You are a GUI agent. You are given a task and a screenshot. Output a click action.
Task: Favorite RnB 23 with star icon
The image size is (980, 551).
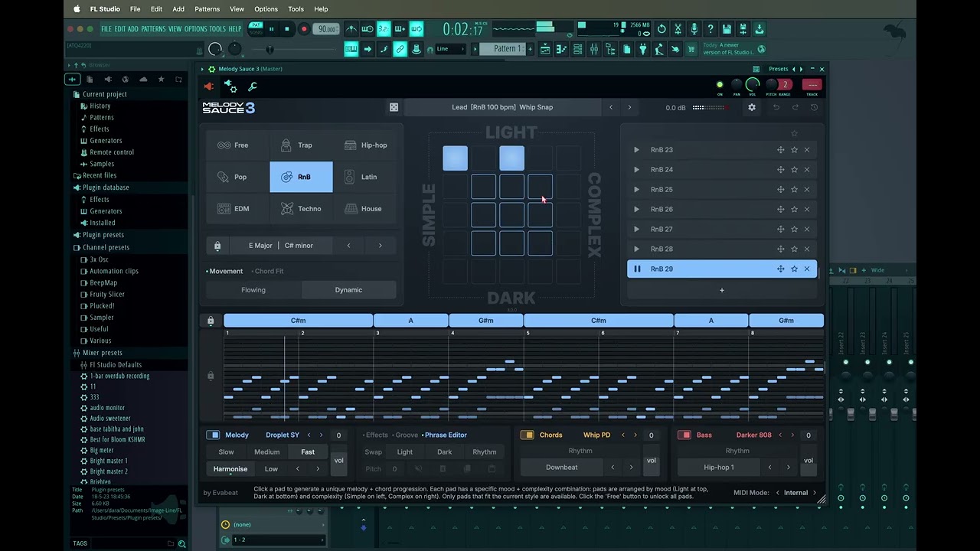point(794,150)
